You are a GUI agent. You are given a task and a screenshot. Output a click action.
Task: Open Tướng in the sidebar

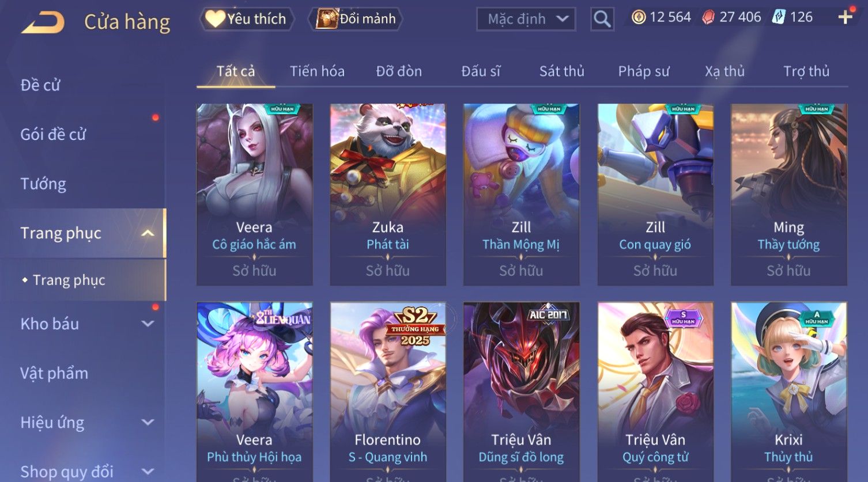click(x=43, y=184)
